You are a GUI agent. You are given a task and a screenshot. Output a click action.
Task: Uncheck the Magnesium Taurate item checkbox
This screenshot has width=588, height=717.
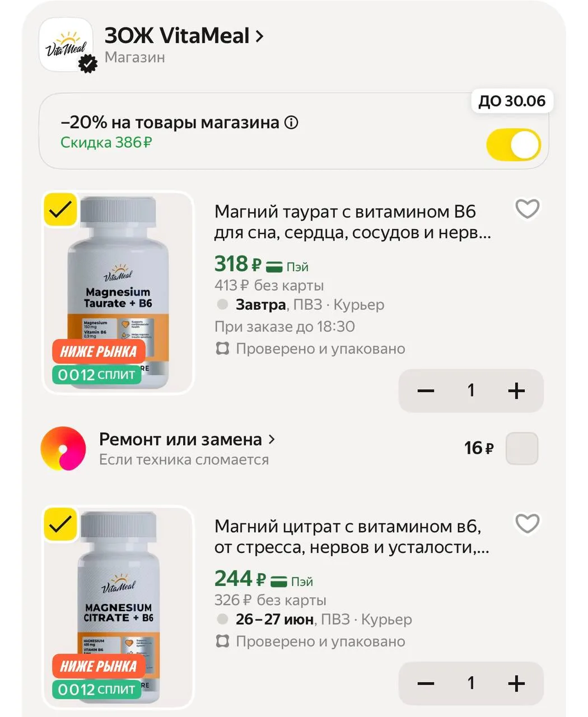(60, 210)
